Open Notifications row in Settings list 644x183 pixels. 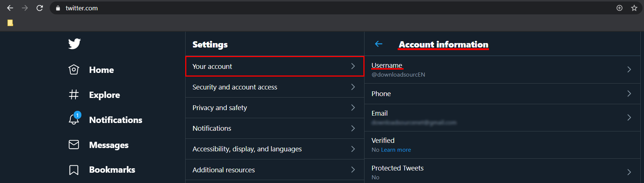[x=275, y=128]
